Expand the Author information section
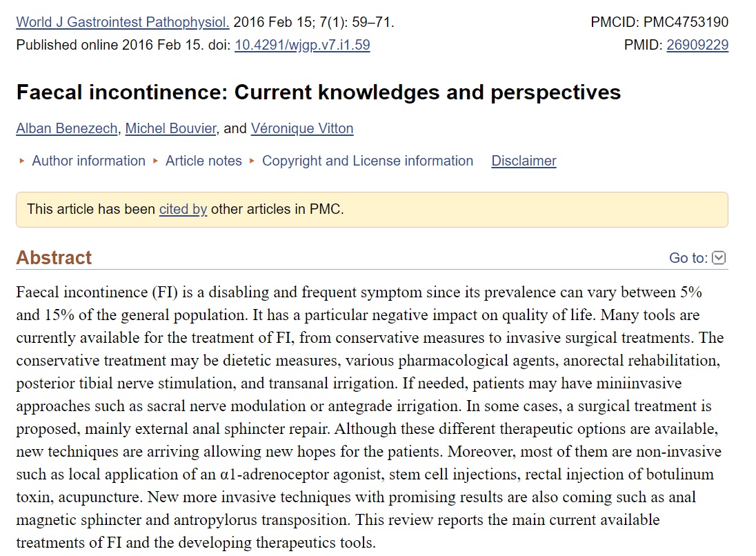Screen dimensions: 756x556 88,161
